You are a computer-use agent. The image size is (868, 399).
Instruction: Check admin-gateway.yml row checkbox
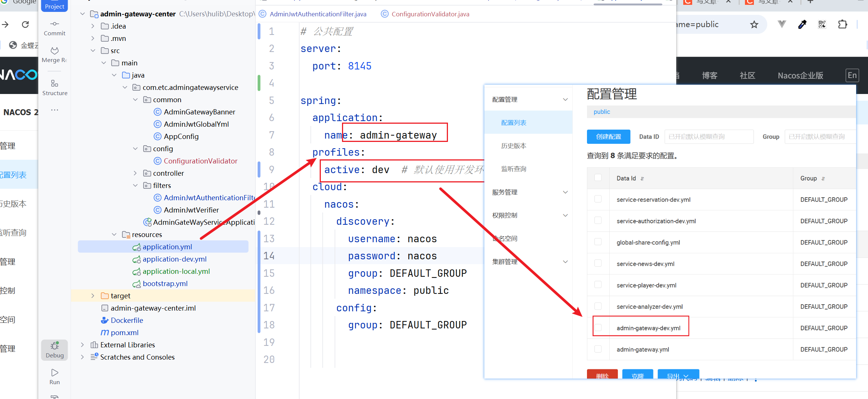tap(598, 349)
